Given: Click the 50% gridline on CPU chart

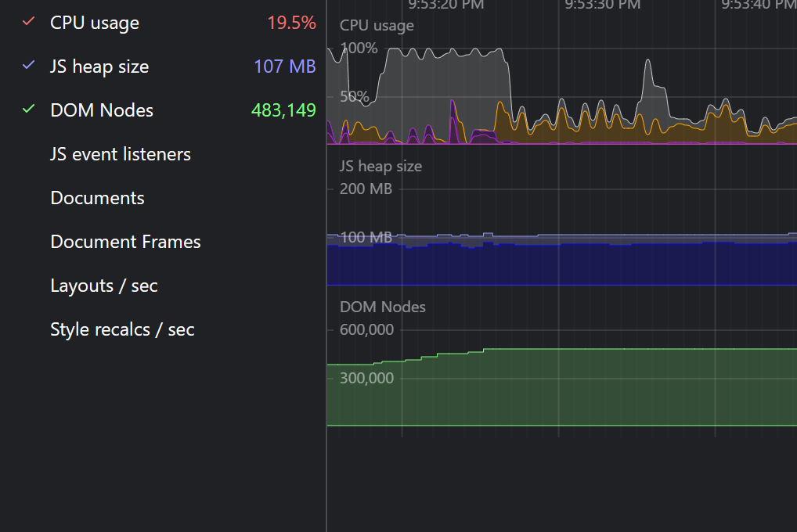Looking at the screenshot, I should pyautogui.click(x=353, y=97).
